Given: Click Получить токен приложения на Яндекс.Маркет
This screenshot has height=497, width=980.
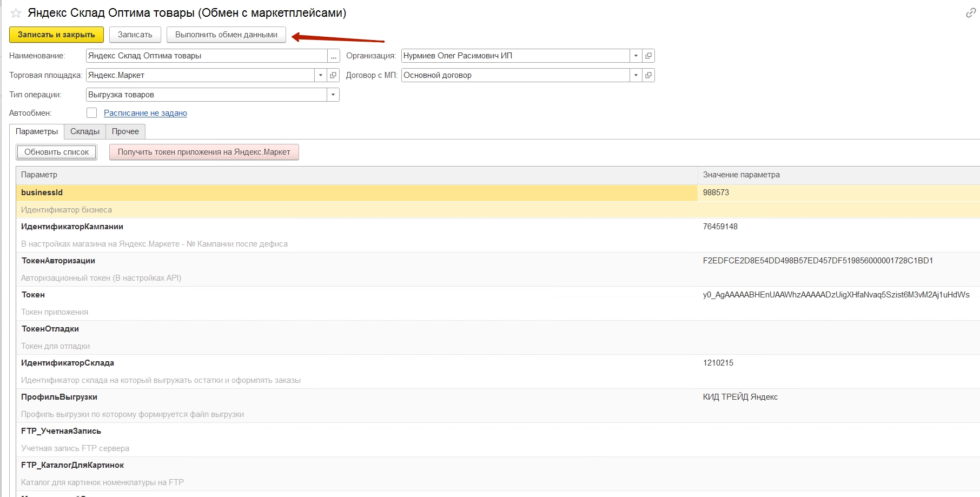Looking at the screenshot, I should pos(204,152).
